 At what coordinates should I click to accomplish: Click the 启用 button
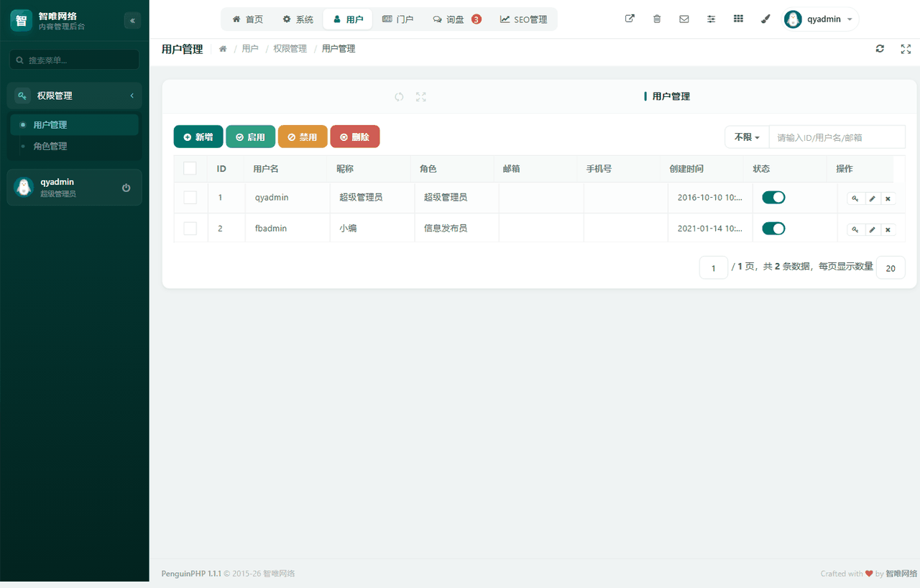(250, 137)
